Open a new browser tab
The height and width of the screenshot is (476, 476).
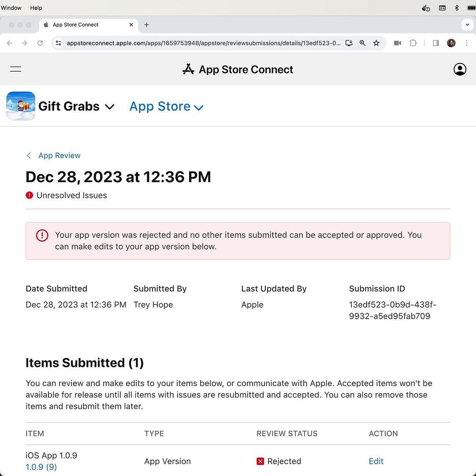click(x=147, y=25)
